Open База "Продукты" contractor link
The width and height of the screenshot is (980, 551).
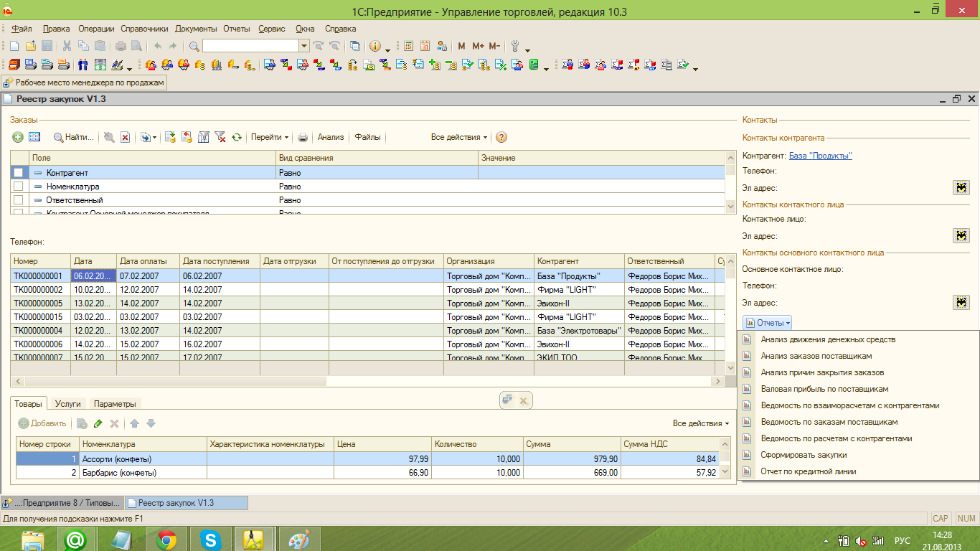[x=820, y=156]
